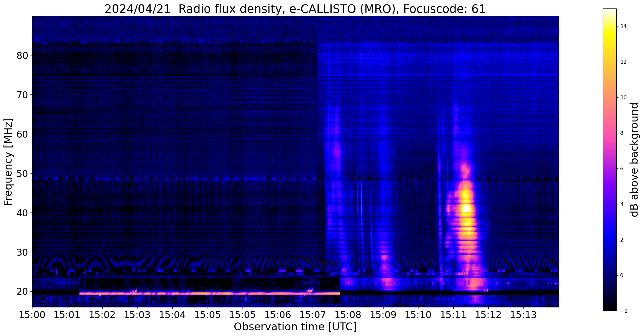This screenshot has width=644, height=336.
Task: Select the 'Observation time [UTC]' x-axis label
Action: click(x=295, y=327)
